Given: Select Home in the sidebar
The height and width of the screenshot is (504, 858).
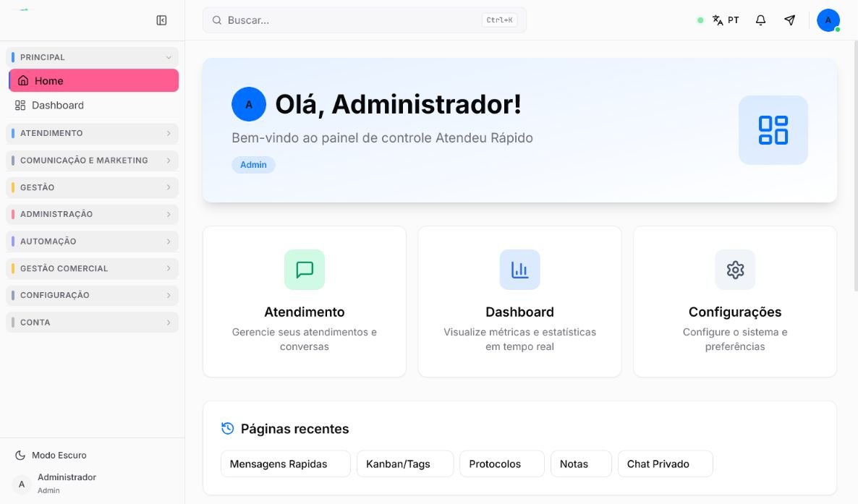Looking at the screenshot, I should 93,80.
